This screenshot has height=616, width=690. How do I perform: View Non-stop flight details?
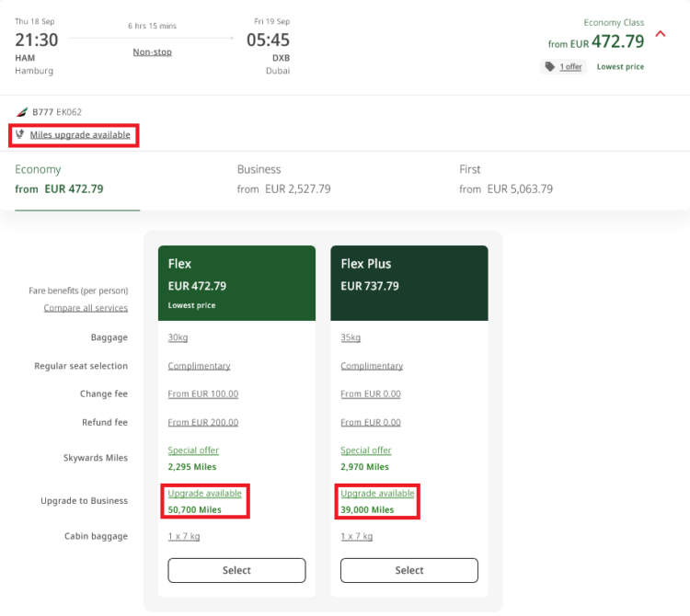pos(152,51)
